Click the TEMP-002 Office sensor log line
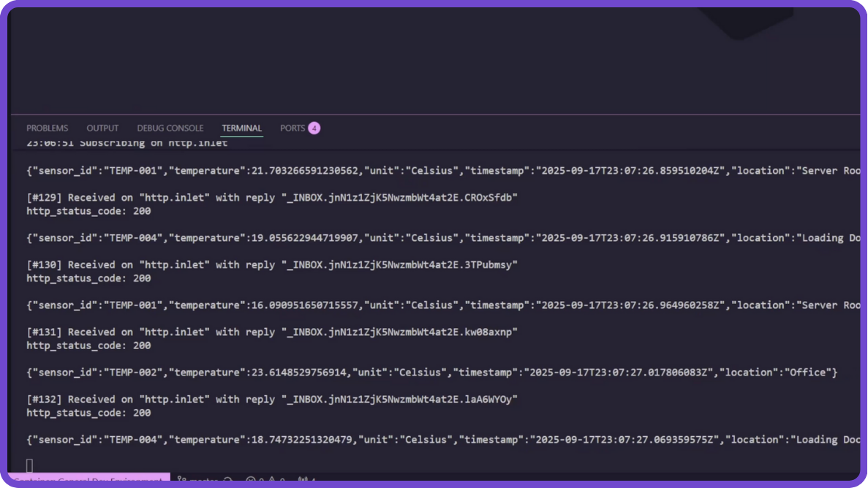Image resolution: width=868 pixels, height=488 pixels. tap(431, 372)
